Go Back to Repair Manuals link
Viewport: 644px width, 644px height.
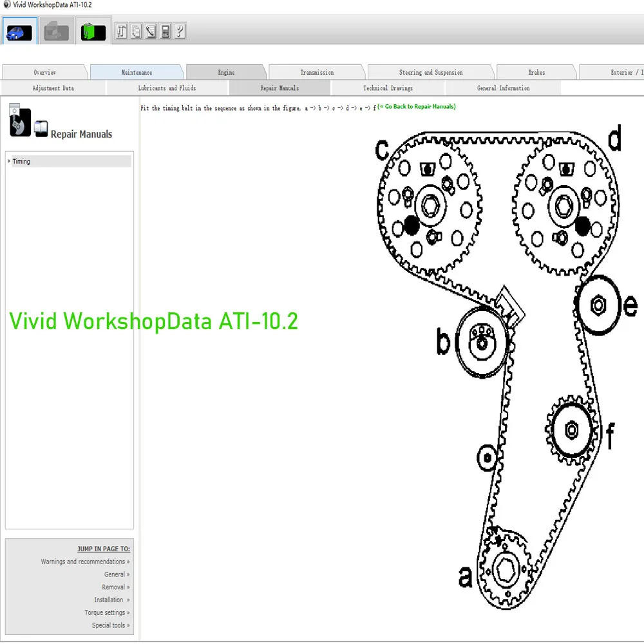click(x=417, y=106)
